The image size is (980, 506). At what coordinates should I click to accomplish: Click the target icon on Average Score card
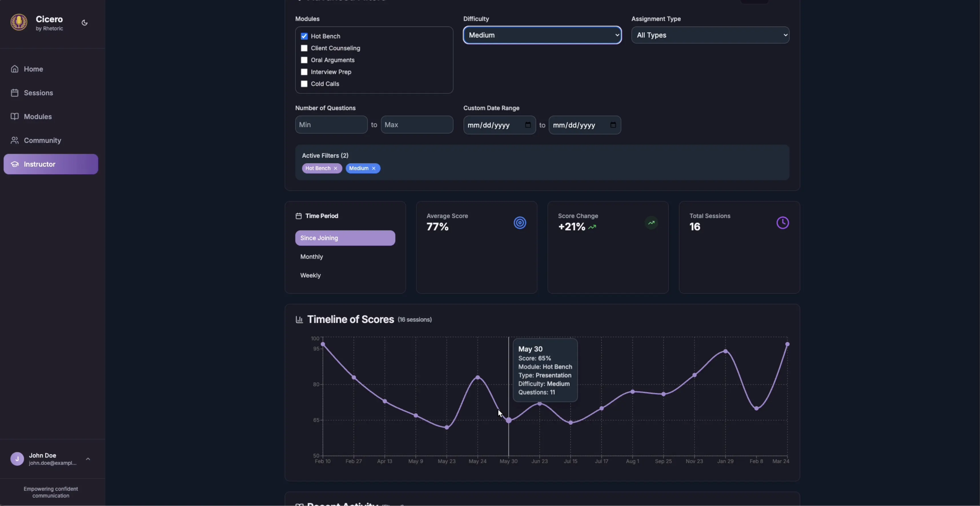point(520,222)
